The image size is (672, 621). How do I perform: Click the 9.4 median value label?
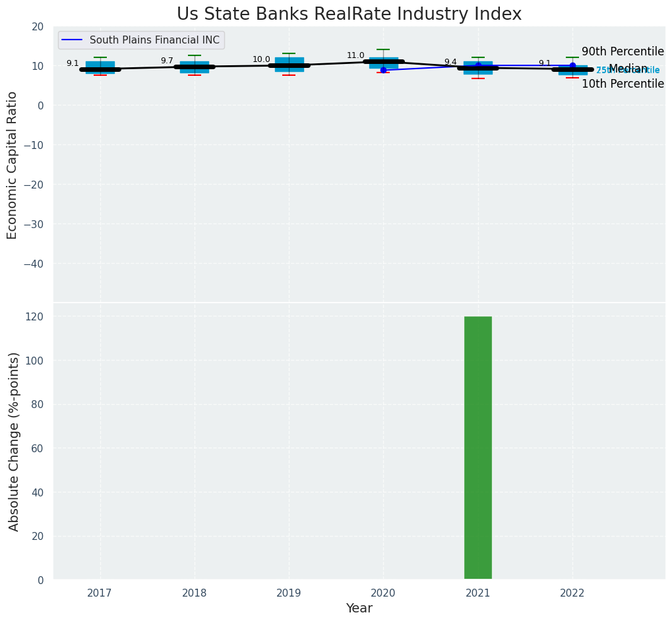(x=450, y=62)
